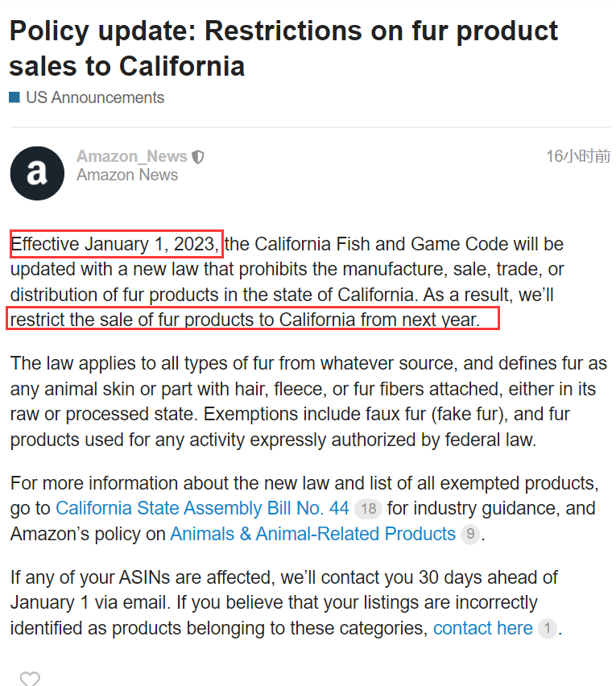Click the Amazon News avatar icon
The width and height of the screenshot is (616, 686).
click(37, 173)
